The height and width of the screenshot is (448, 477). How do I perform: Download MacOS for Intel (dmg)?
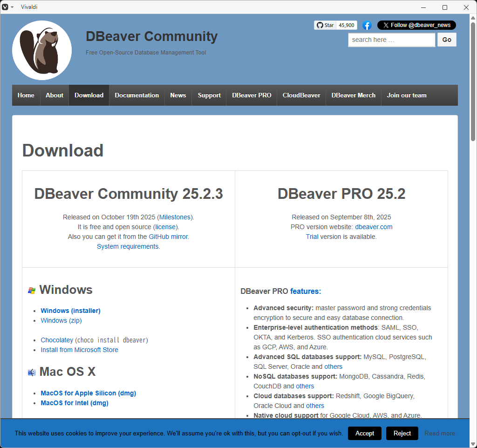pos(75,403)
